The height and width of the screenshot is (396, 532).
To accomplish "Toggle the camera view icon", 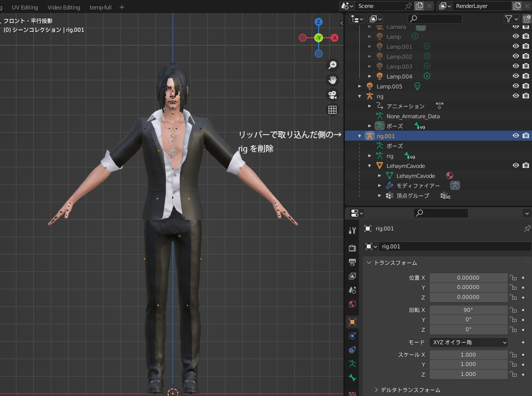I will (332, 95).
